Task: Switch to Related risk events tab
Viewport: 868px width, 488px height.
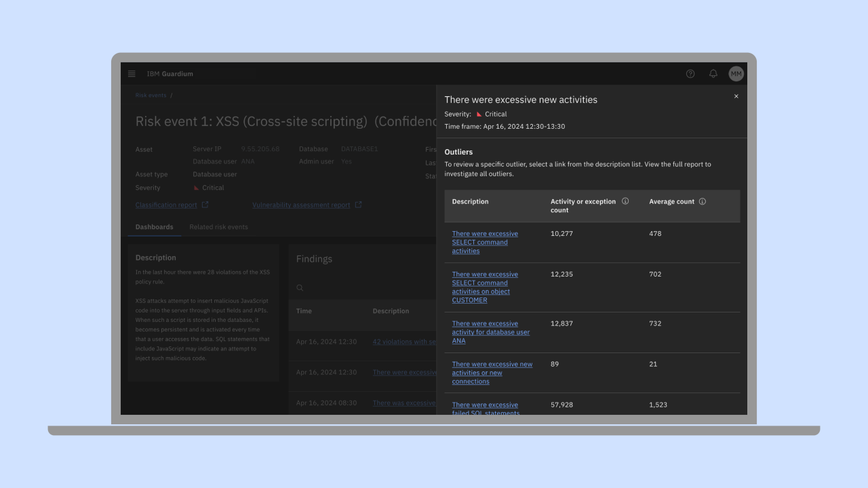Action: (218, 227)
